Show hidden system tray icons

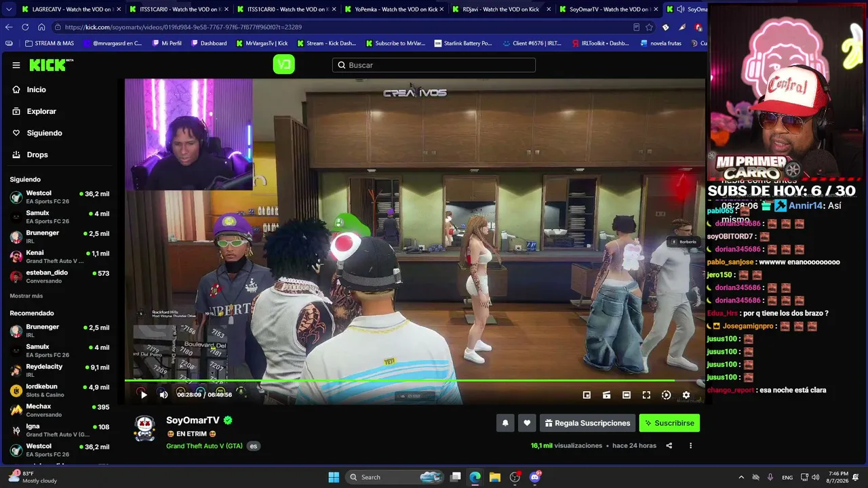click(x=741, y=477)
